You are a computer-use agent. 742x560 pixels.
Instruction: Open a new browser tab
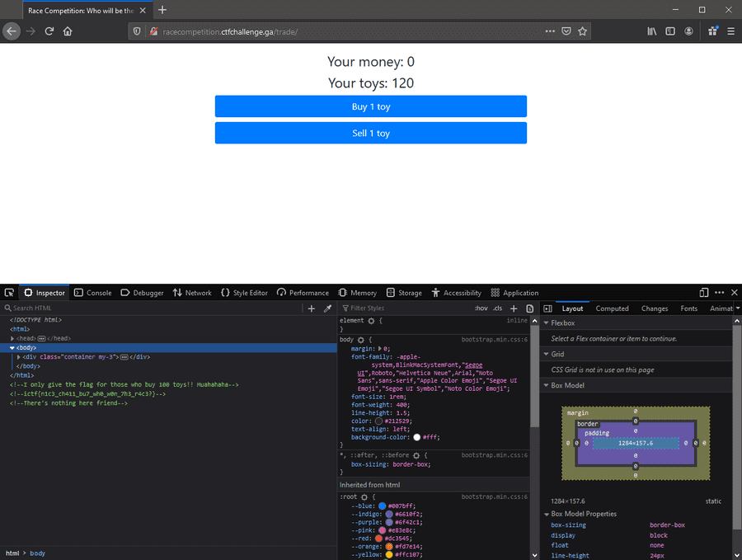[x=162, y=10]
